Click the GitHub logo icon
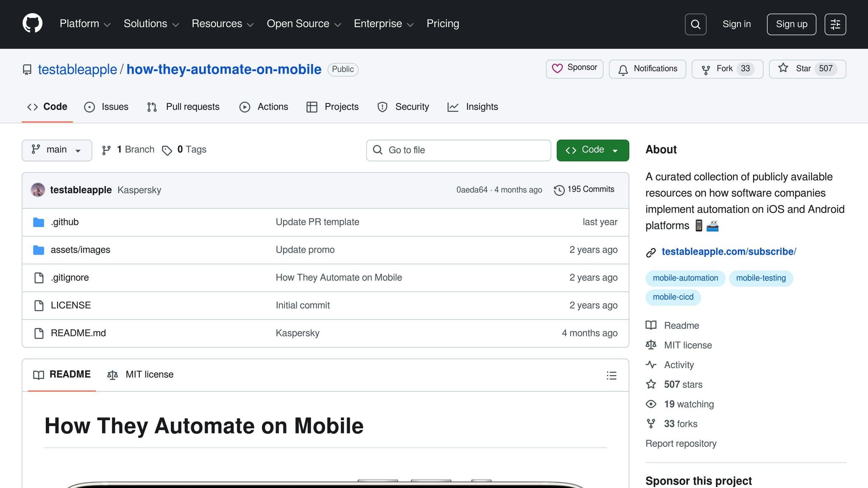Image resolution: width=868 pixels, height=488 pixels. click(33, 23)
